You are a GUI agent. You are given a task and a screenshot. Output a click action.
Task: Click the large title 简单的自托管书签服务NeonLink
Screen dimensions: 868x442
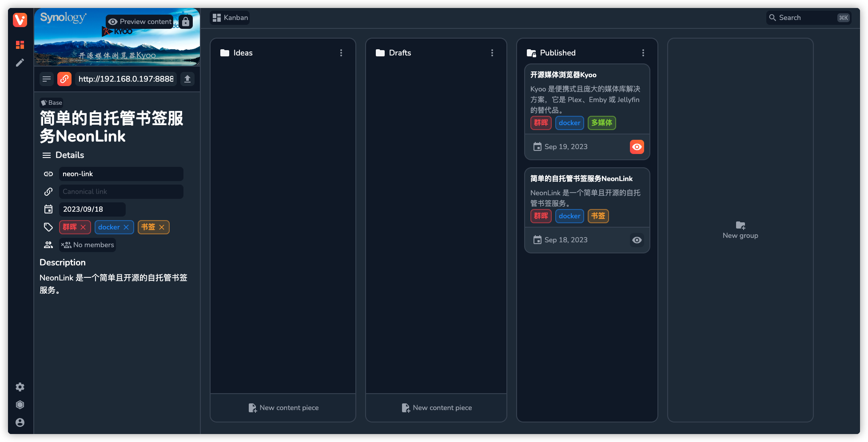[111, 127]
